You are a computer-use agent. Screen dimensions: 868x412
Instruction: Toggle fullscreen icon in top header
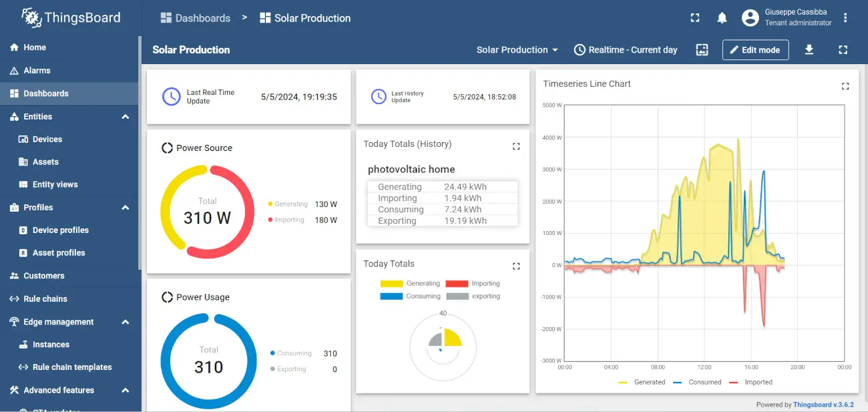click(x=695, y=18)
